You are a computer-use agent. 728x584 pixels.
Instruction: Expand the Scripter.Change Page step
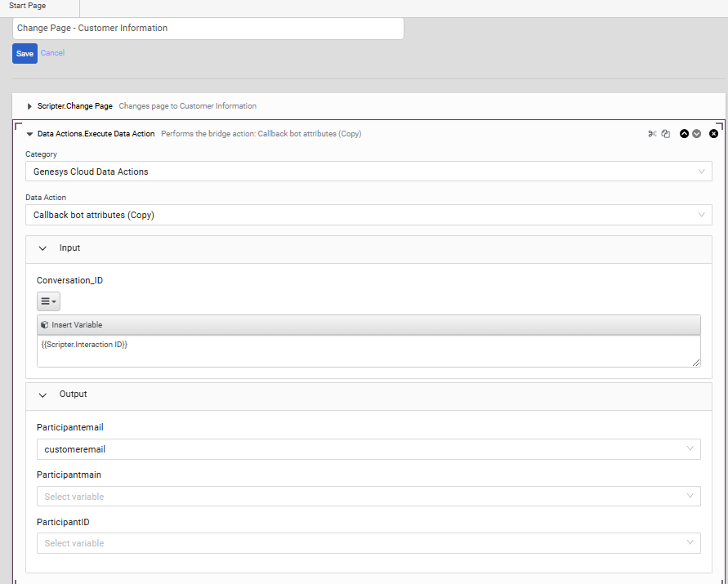(29, 106)
